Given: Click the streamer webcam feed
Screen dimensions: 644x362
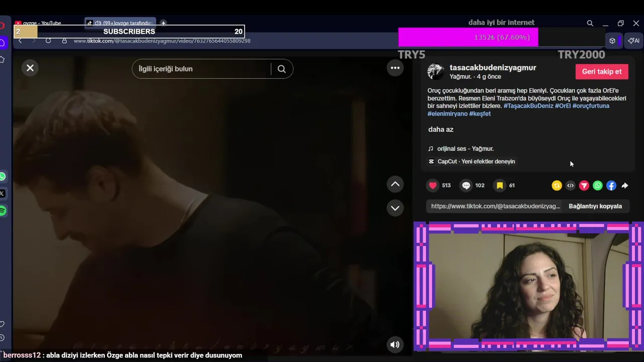Looking at the screenshot, I should click(528, 287).
